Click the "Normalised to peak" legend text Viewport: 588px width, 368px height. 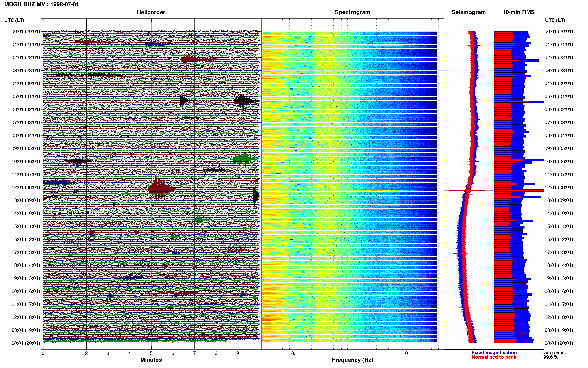pos(494,357)
